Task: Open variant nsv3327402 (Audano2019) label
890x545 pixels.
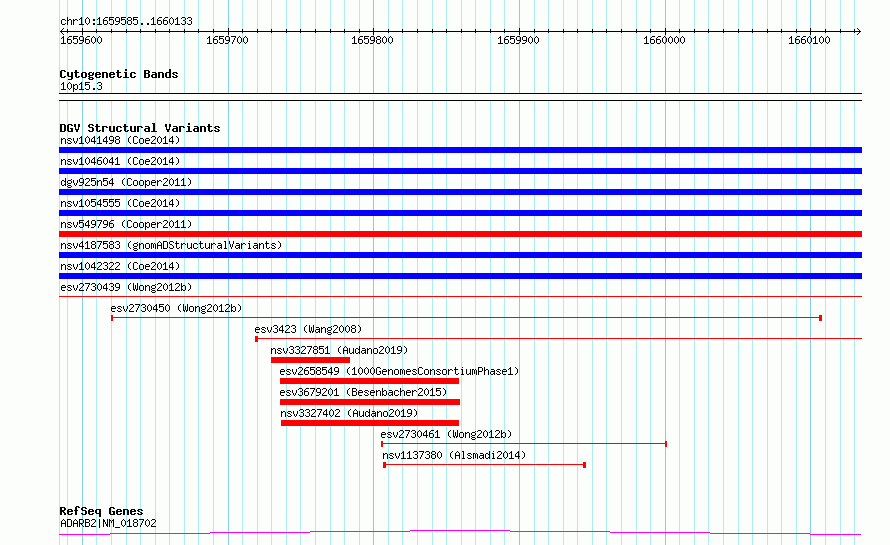Action: [x=349, y=413]
